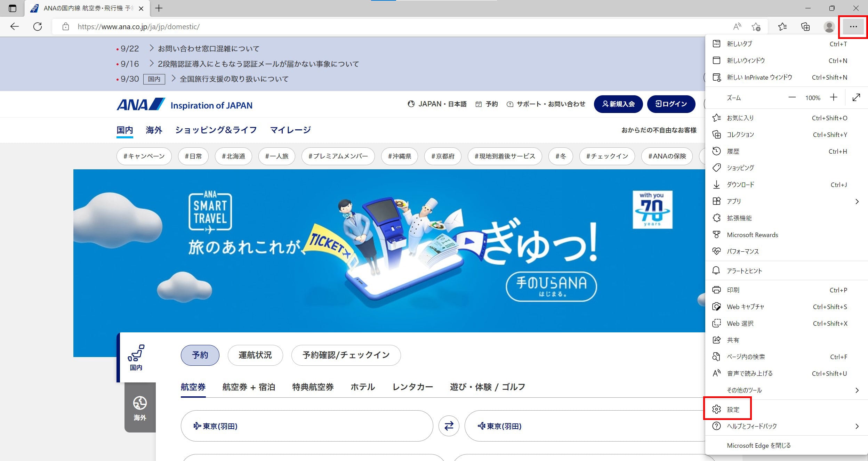Open お問い合わせ窓口混雑について notice
Screen dimensions: 868x461
209,49
